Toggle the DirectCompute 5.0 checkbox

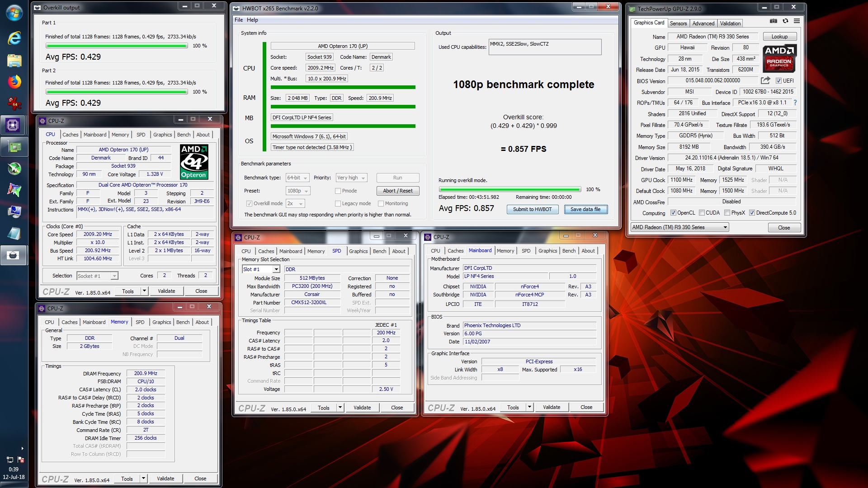point(752,213)
